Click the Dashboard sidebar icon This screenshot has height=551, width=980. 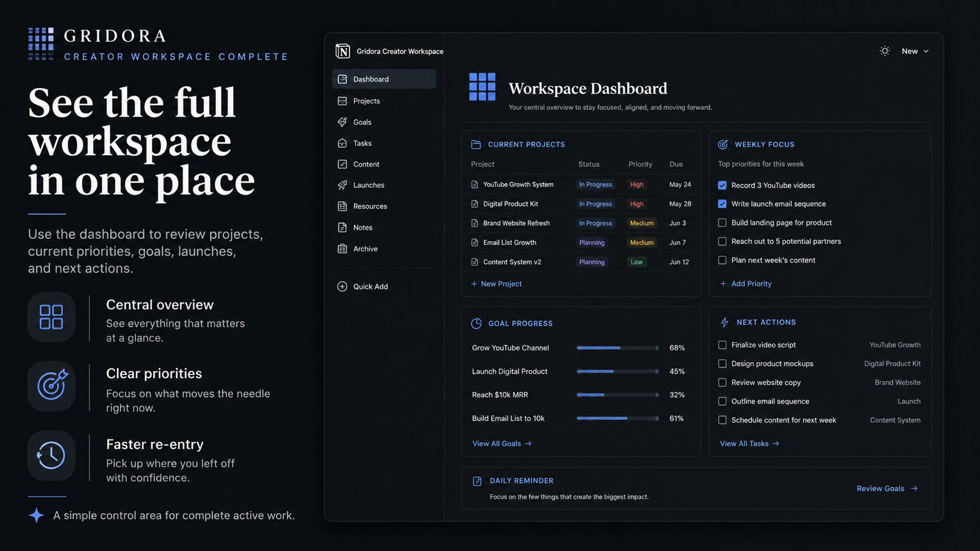pos(342,79)
